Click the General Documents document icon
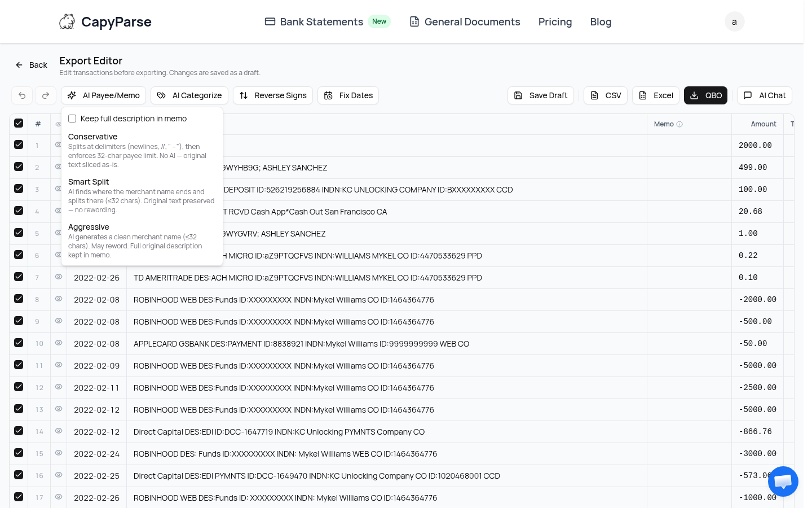This screenshot has height=508, width=812. 414,21
